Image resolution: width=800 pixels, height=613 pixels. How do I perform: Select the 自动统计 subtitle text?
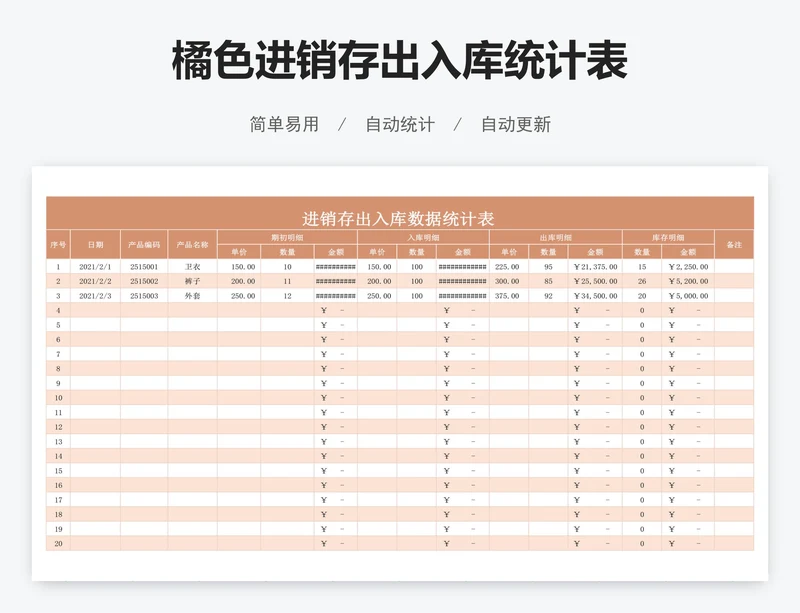400,125
